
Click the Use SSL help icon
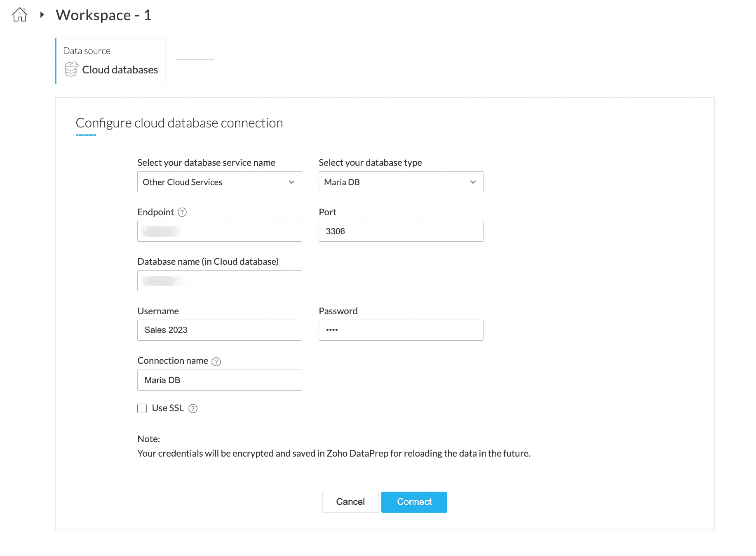click(193, 408)
